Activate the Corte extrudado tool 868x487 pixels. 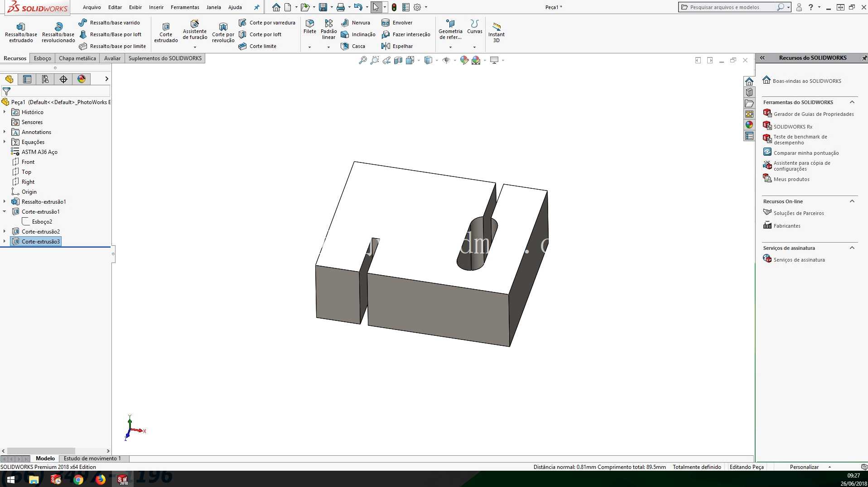[166, 32]
